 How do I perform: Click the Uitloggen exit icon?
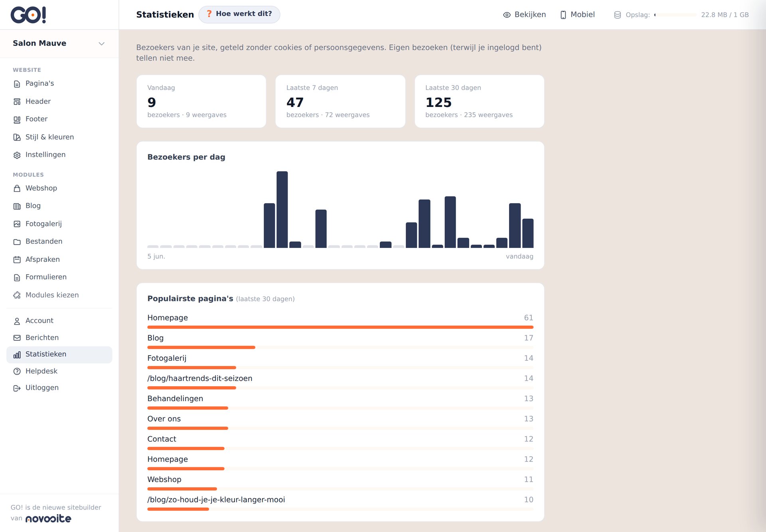pyautogui.click(x=17, y=388)
